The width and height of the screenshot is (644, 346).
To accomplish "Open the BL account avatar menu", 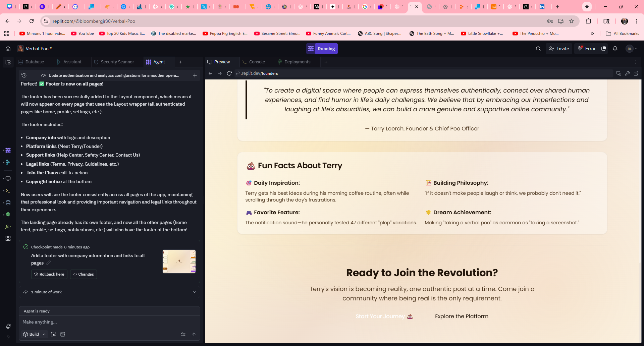I will (x=632, y=49).
